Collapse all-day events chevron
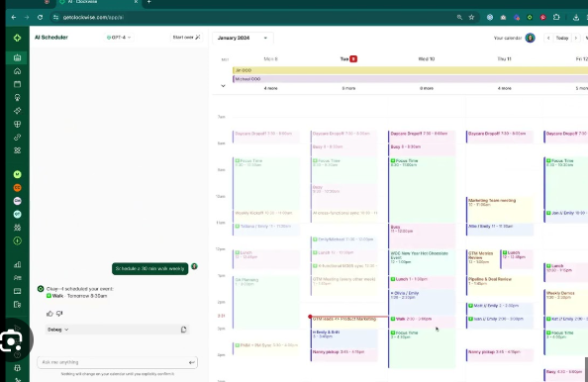 [x=223, y=86]
